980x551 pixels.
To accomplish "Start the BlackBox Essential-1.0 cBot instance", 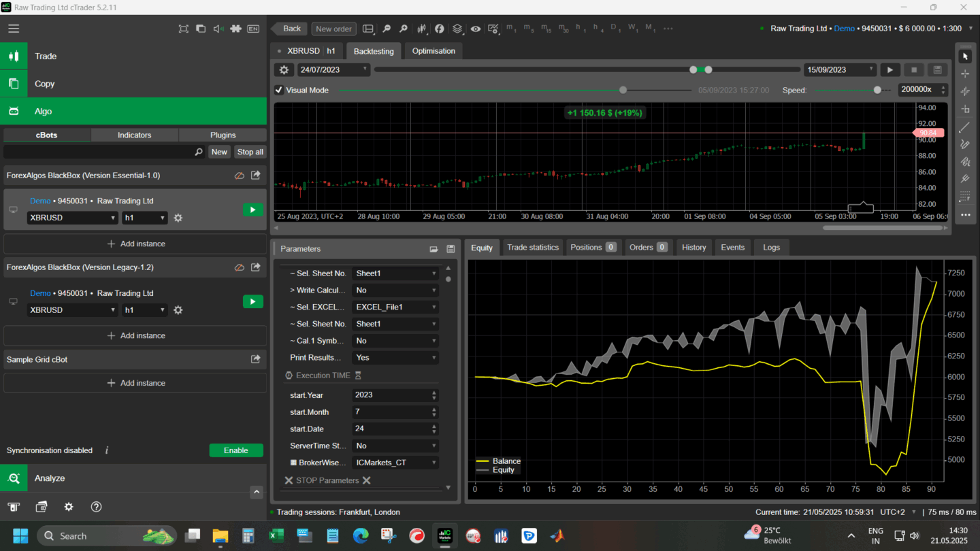I will tap(252, 210).
